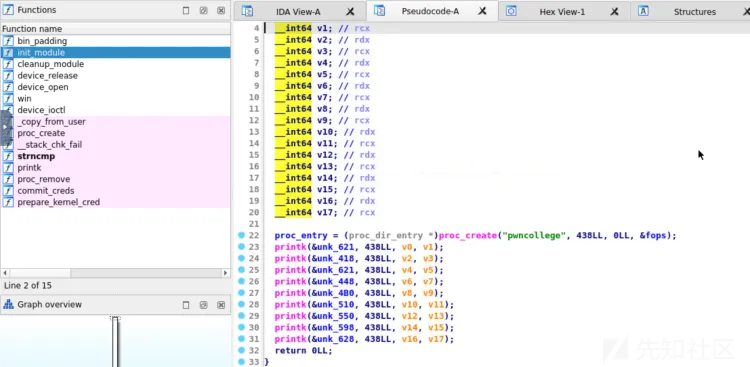Toggle breakpoint dot on line 27
This screenshot has width=750, height=367.
(241, 292)
